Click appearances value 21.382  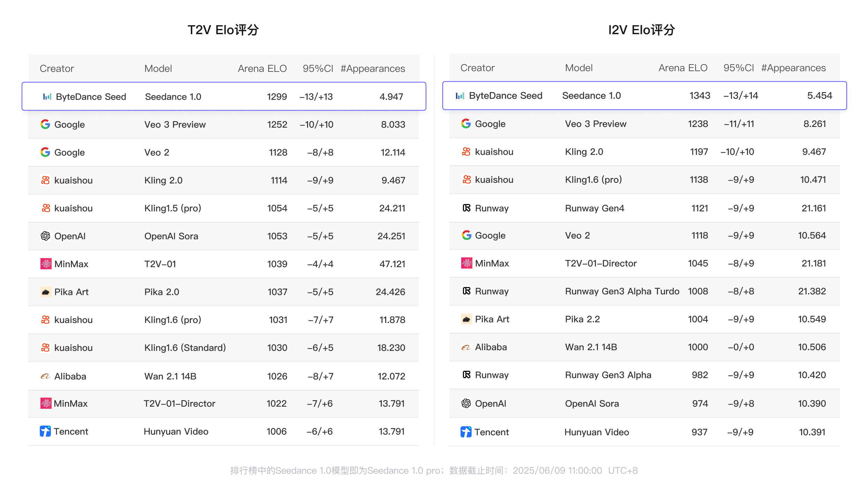(812, 291)
